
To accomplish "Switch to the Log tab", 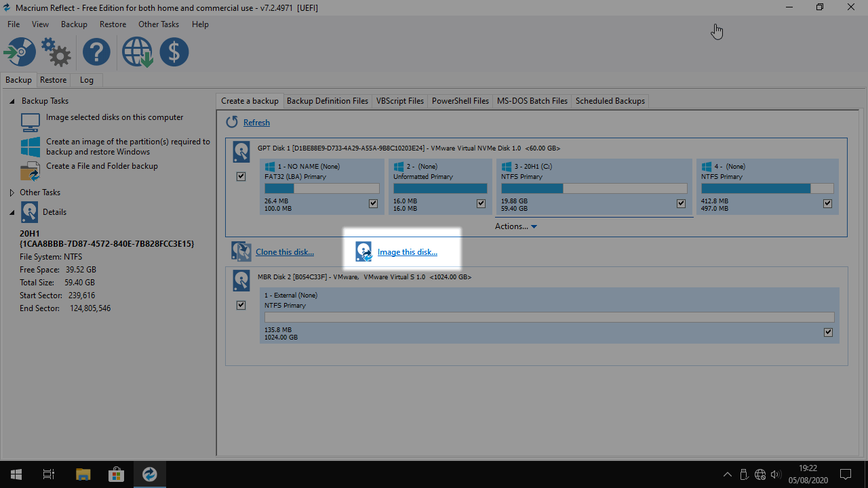I will click(x=87, y=80).
